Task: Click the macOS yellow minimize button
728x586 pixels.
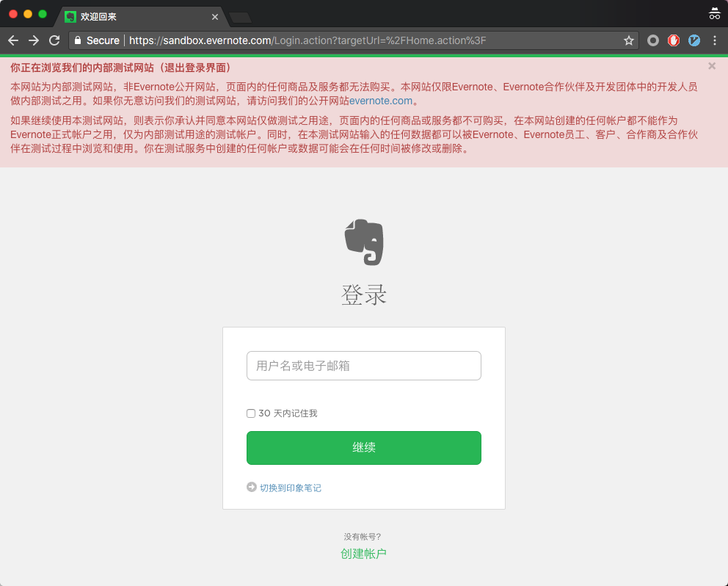Action: coord(28,14)
